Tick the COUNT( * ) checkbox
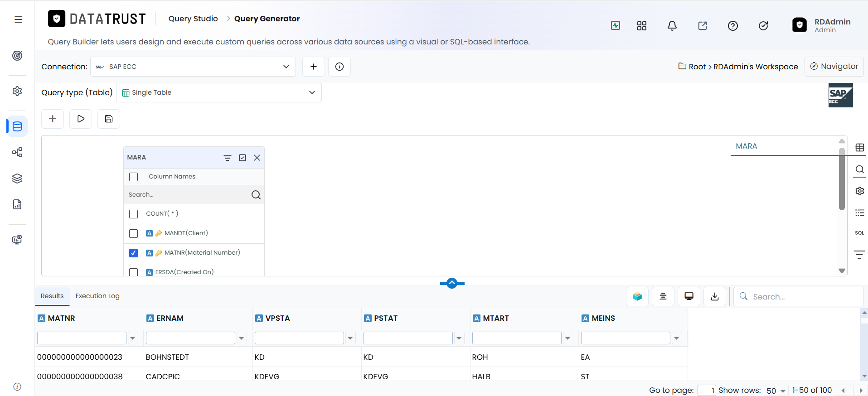This screenshot has height=396, width=868. pos(133,214)
